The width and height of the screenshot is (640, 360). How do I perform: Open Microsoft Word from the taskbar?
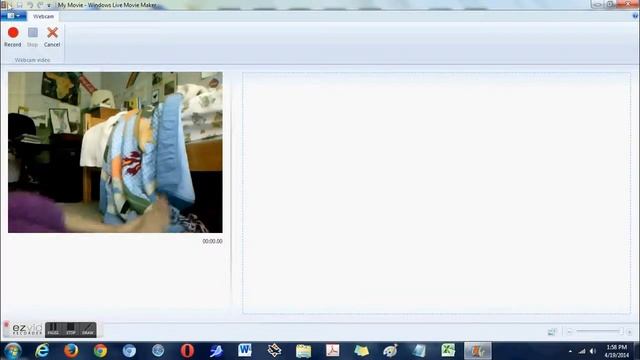pyautogui.click(x=245, y=350)
